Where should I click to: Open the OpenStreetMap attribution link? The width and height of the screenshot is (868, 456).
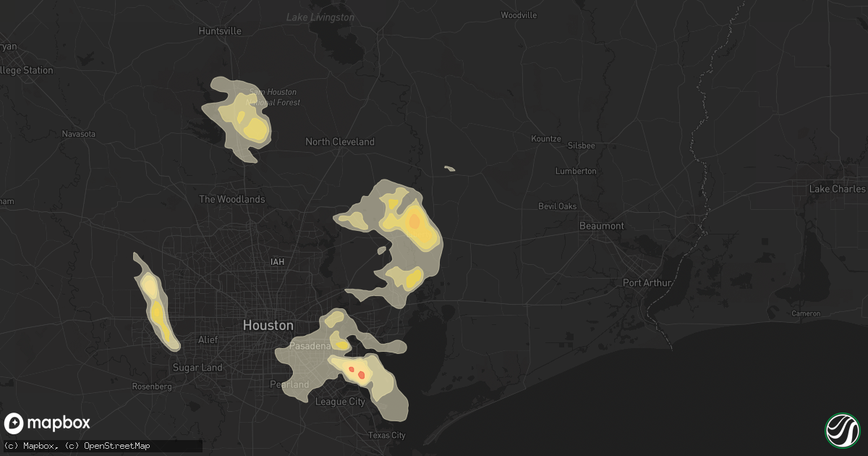point(116,445)
